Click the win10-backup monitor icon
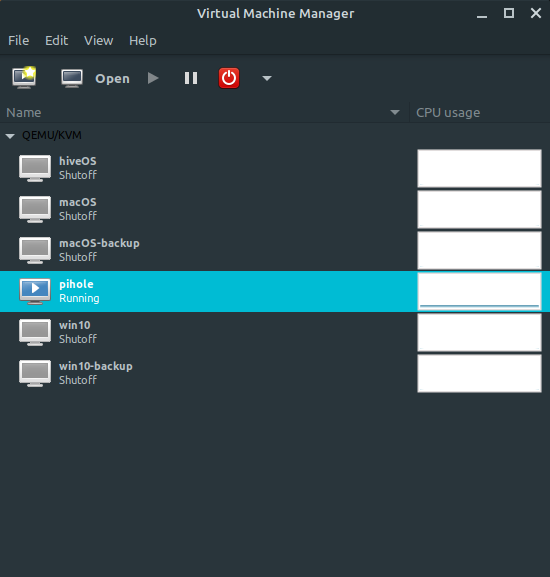The height and width of the screenshot is (577, 550). pyautogui.click(x=35, y=374)
